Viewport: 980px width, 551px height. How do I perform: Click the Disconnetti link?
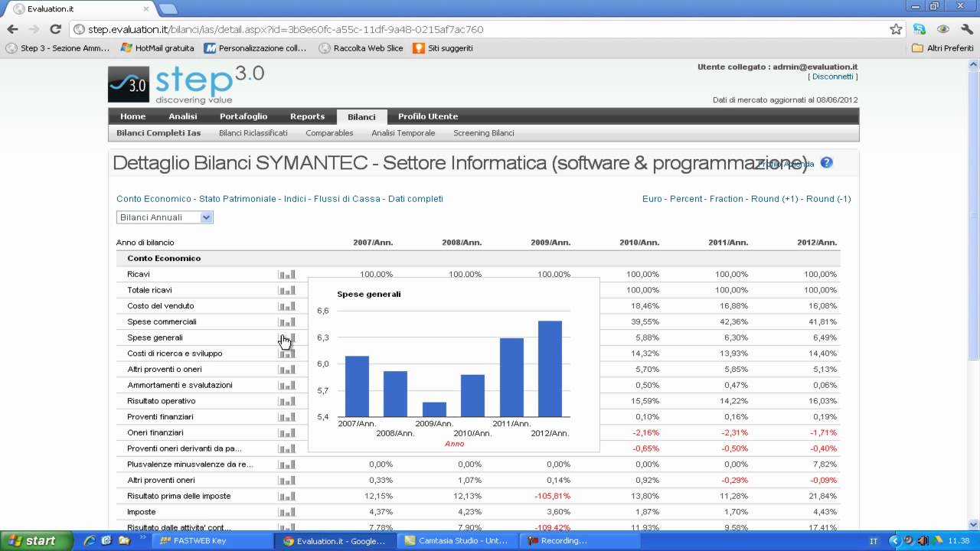833,77
